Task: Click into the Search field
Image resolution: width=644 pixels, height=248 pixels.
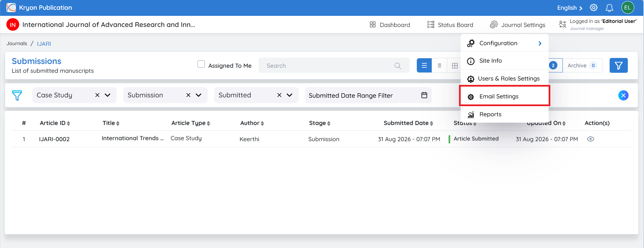Action: (x=334, y=65)
